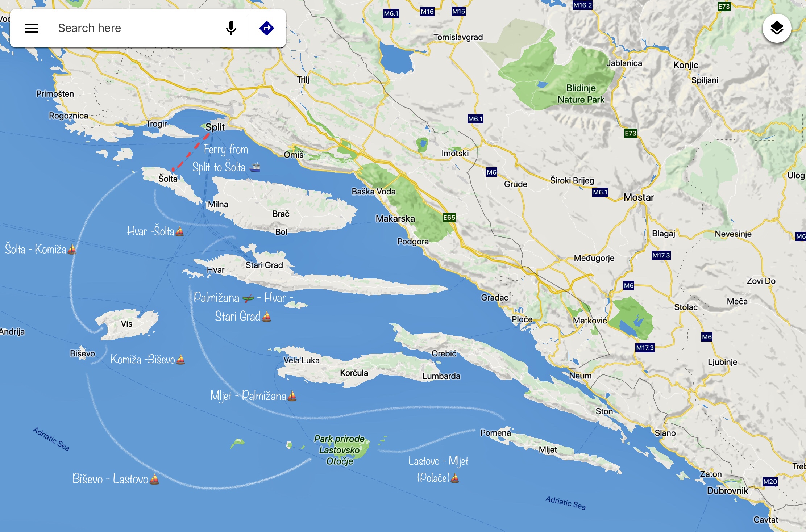Screen dimensions: 806x532
Task: Click the Vis island label
Action: (126, 324)
